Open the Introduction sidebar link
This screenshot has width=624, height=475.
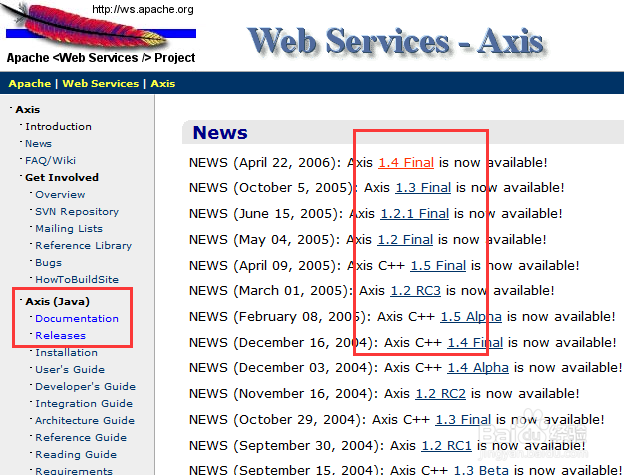tap(58, 127)
